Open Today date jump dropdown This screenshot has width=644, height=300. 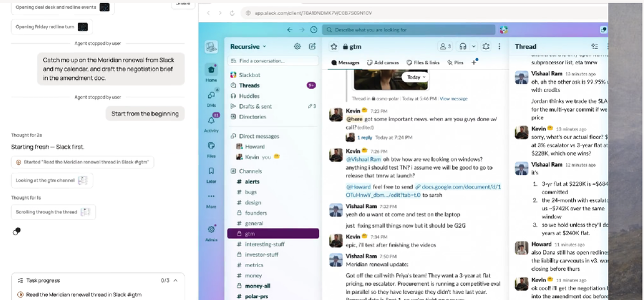tap(415, 77)
